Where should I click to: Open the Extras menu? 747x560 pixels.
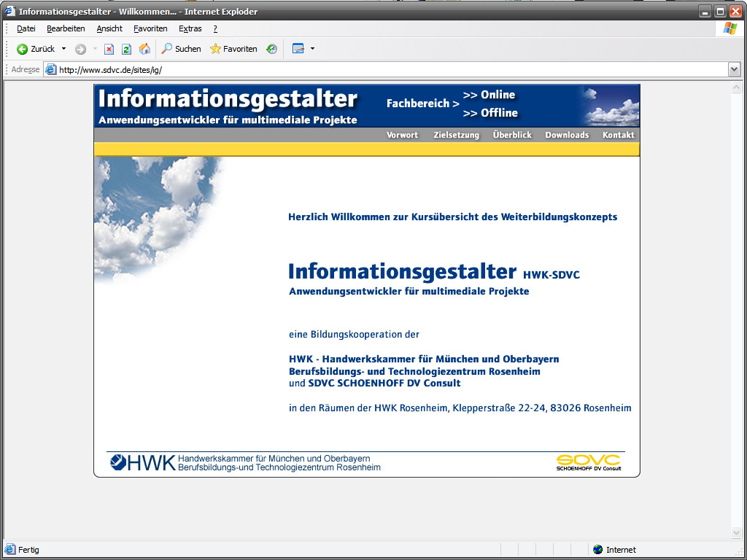click(190, 28)
